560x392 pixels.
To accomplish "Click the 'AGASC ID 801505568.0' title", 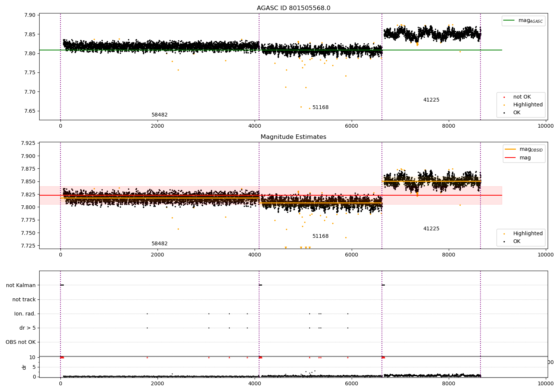I will pyautogui.click(x=293, y=8).
